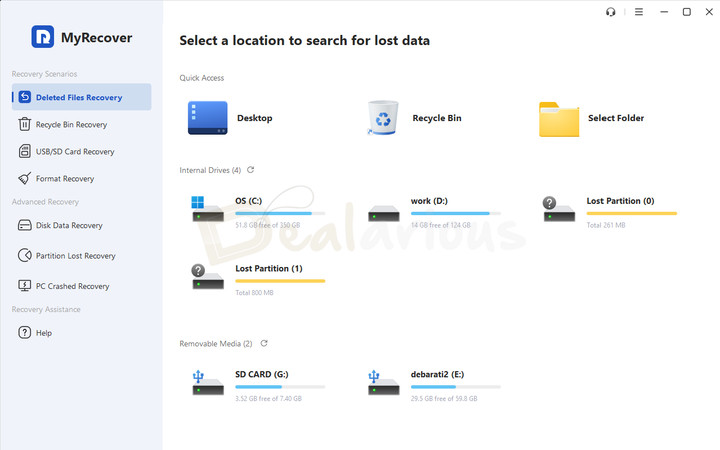Click the MyRecover logo icon
The height and width of the screenshot is (450, 720).
pyautogui.click(x=43, y=37)
